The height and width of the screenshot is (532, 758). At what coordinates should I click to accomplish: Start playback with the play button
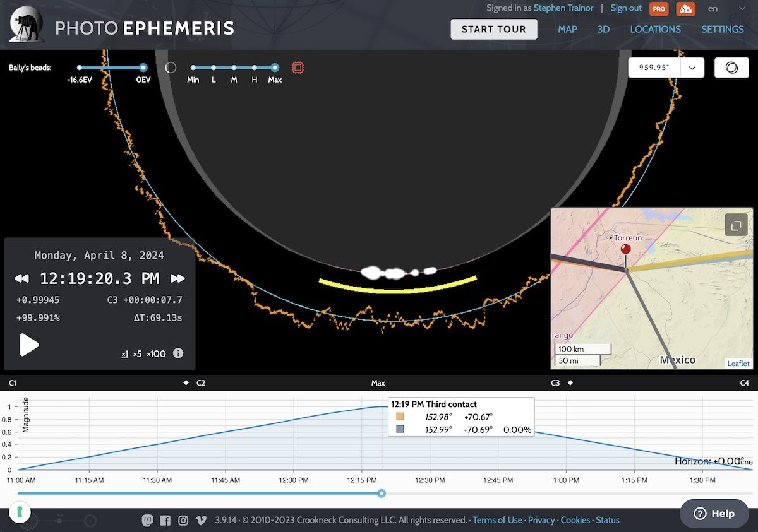(29, 345)
